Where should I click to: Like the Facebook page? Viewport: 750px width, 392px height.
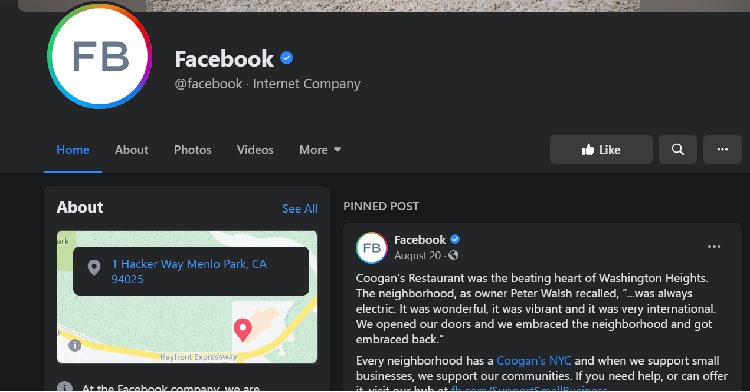coord(601,150)
